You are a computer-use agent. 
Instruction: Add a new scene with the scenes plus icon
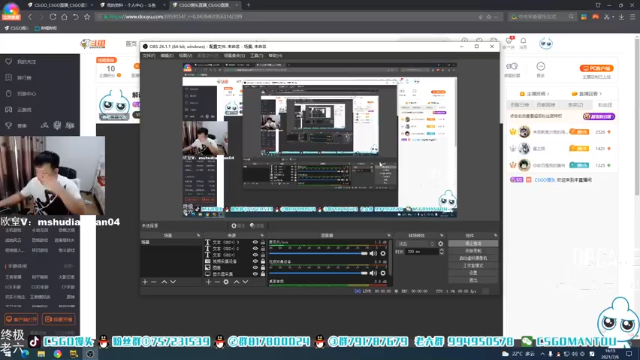[145, 282]
